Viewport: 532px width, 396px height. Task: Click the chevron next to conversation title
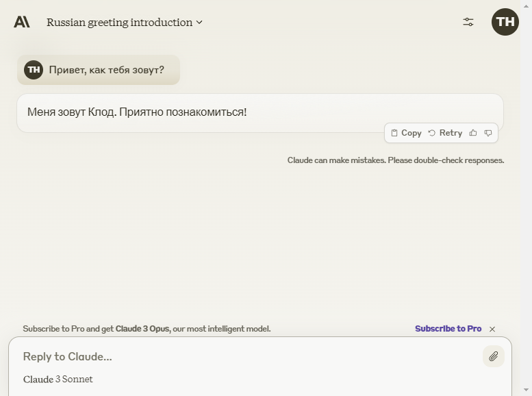pos(199,23)
